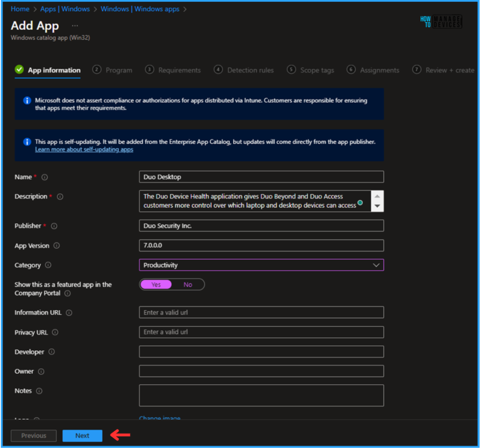Click the green checkmark on App information
The height and width of the screenshot is (448, 480).
click(19, 69)
